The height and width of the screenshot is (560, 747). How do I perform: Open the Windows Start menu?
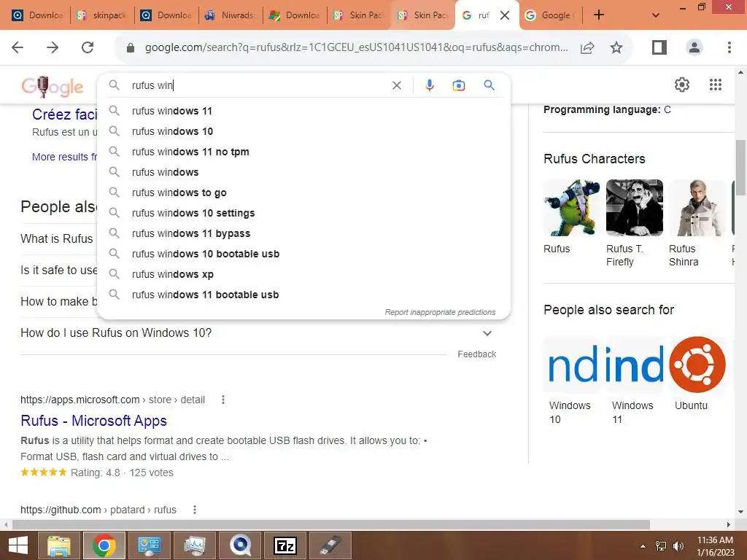coord(18,545)
